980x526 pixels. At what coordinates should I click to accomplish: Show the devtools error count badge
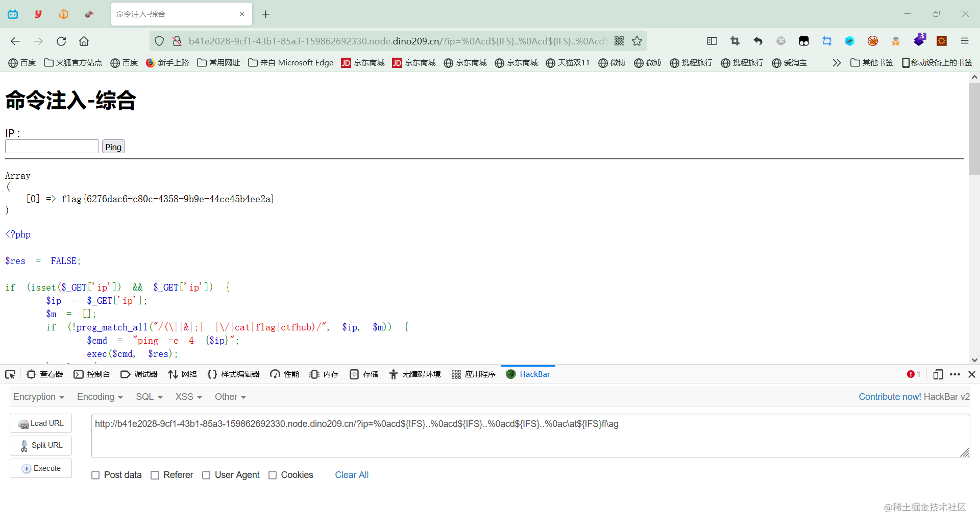(x=914, y=374)
